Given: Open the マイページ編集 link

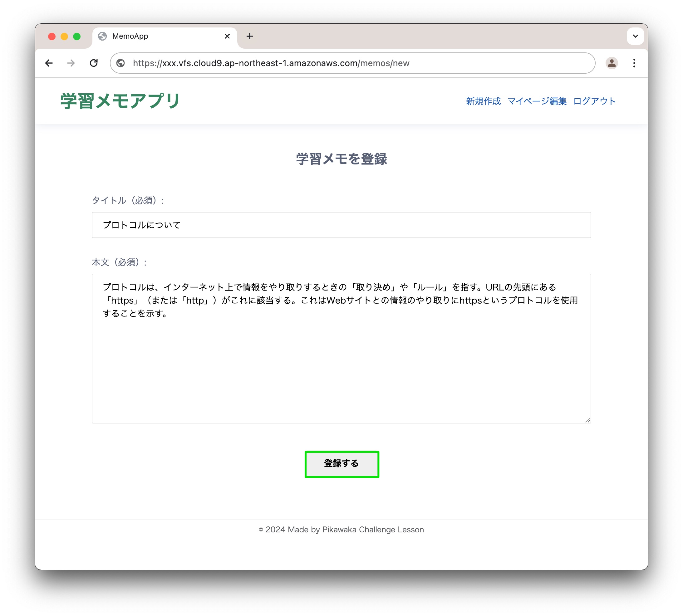Looking at the screenshot, I should 537,101.
